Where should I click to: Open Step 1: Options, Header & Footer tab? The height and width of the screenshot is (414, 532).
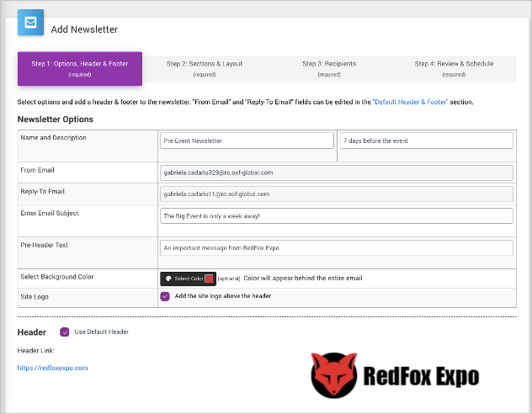pyautogui.click(x=80, y=68)
